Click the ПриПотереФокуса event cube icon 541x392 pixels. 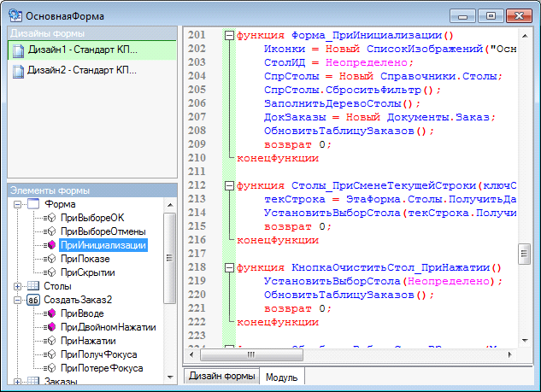(x=51, y=368)
